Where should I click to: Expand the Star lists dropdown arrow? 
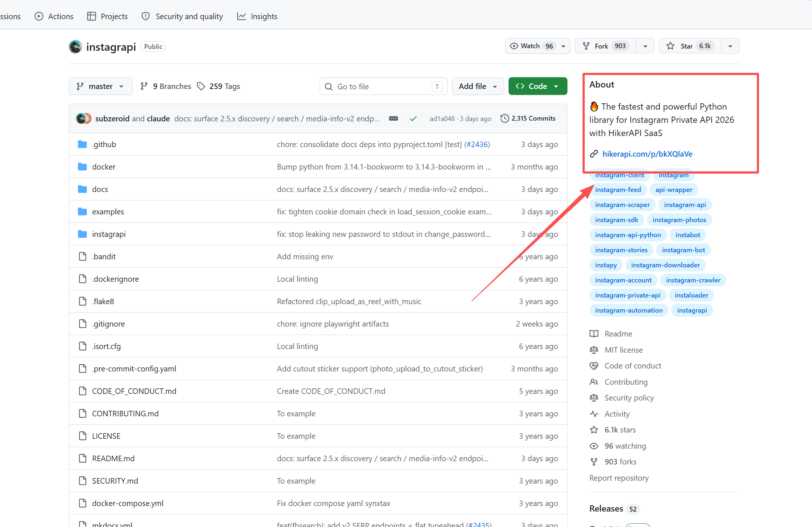(x=730, y=46)
